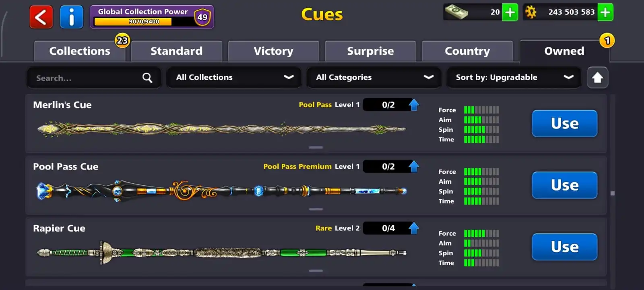644x290 pixels.
Task: Expand the All Categories dropdown
Action: (374, 77)
